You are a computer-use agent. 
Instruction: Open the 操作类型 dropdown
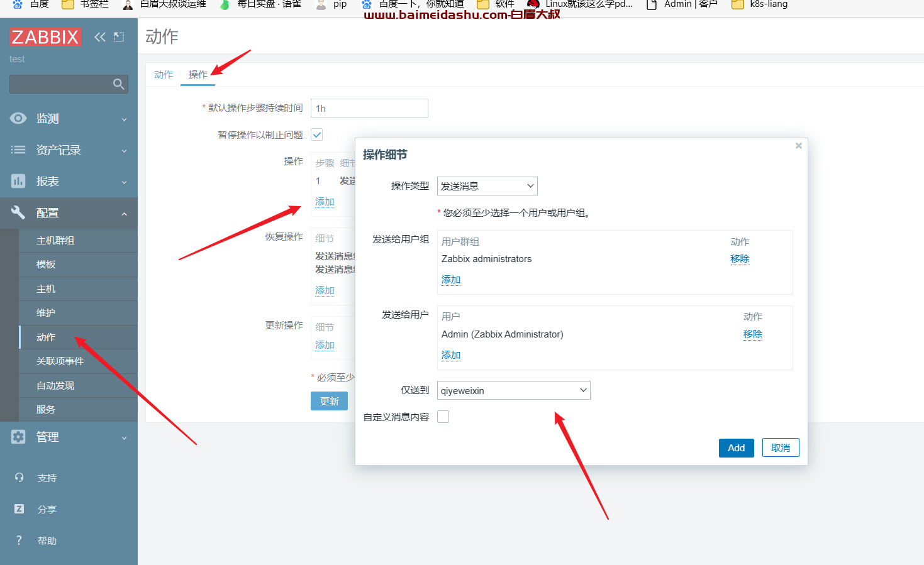pyautogui.click(x=487, y=186)
